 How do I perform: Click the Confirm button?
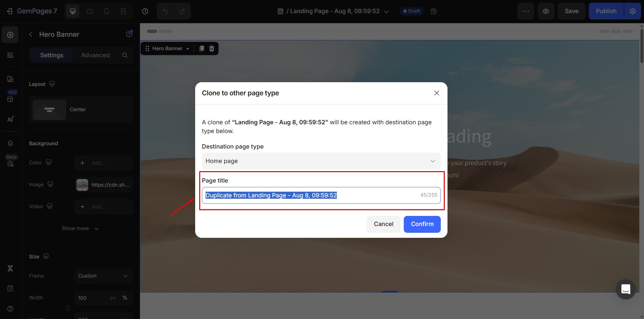click(x=422, y=224)
